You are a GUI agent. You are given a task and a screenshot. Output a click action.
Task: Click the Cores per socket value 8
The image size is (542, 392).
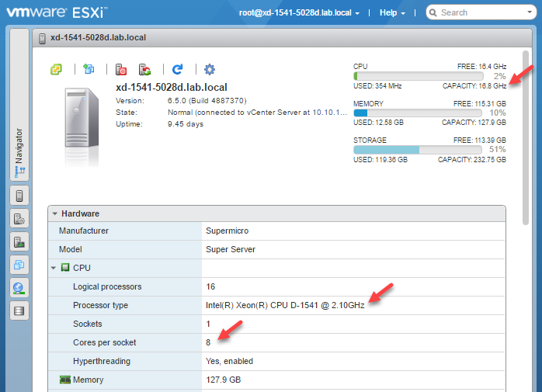tap(208, 342)
